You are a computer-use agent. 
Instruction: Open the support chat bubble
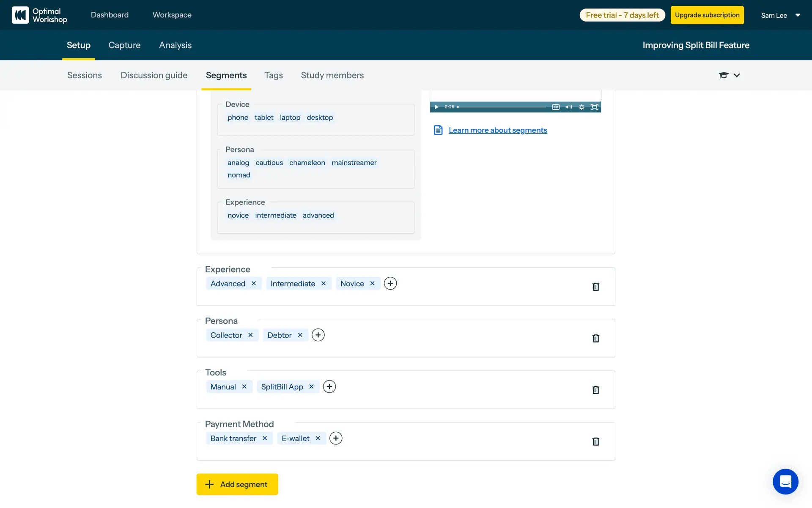click(x=785, y=481)
